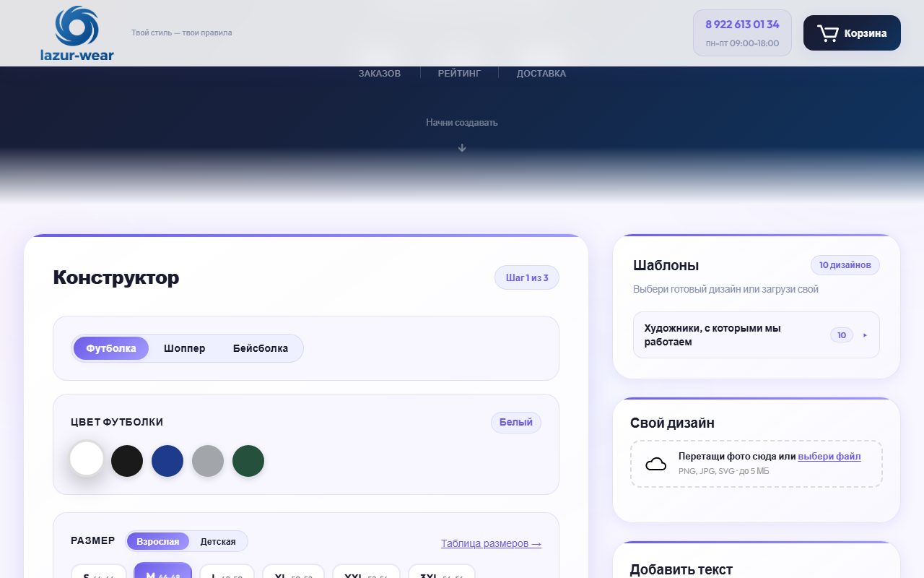The height and width of the screenshot is (578, 924).
Task: Choose size L
Action: [227, 571]
